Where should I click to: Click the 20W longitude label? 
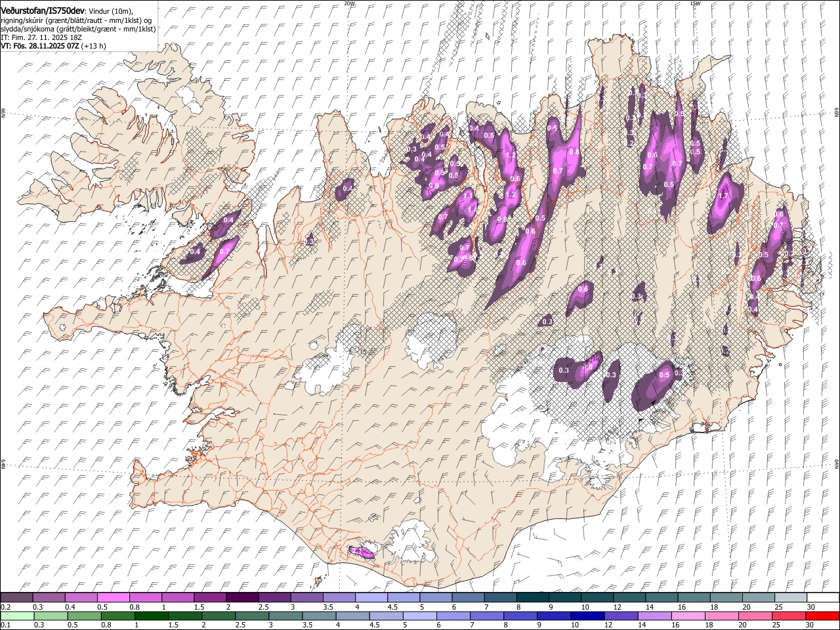[349, 3]
